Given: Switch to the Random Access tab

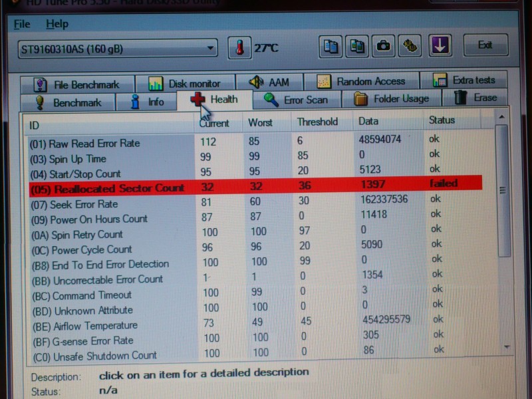Looking at the screenshot, I should coord(361,81).
